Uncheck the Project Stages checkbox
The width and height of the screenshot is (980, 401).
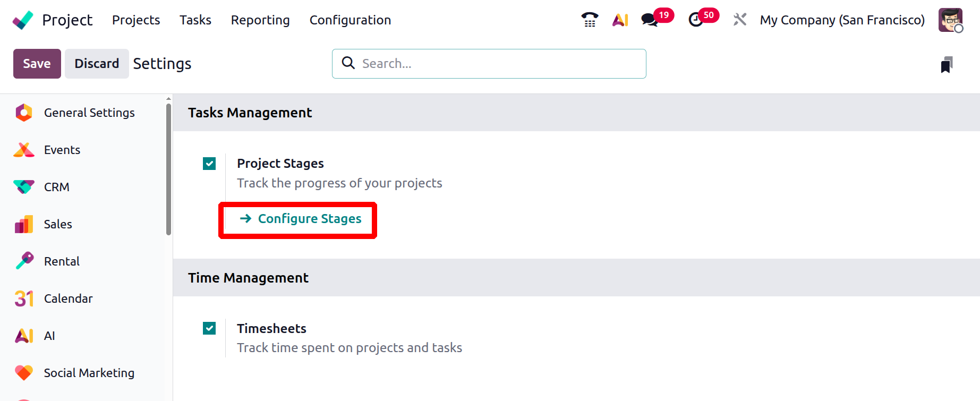pyautogui.click(x=209, y=164)
